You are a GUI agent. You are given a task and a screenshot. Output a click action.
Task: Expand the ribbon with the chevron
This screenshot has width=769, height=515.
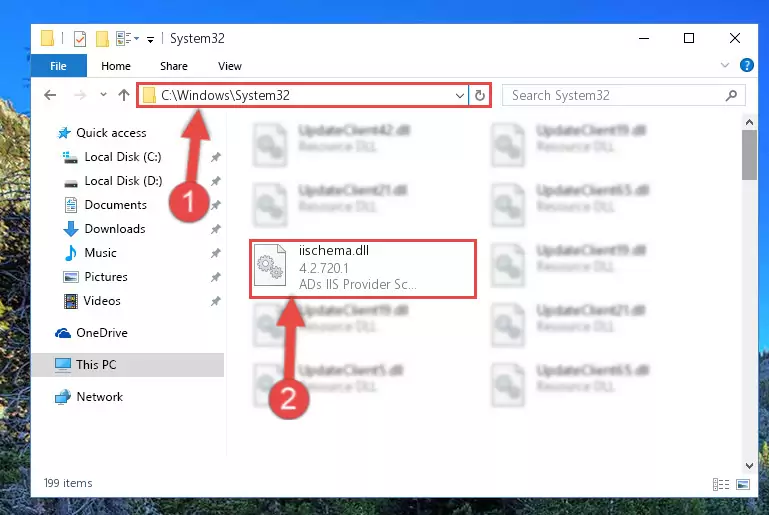pos(724,65)
